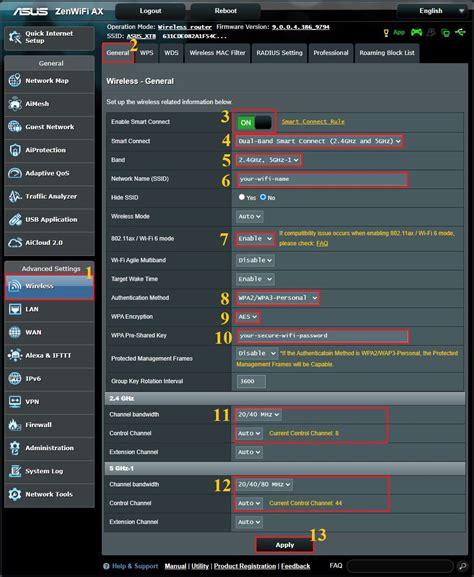Open the Band selection dropdown
474x577 pixels.
tap(268, 160)
